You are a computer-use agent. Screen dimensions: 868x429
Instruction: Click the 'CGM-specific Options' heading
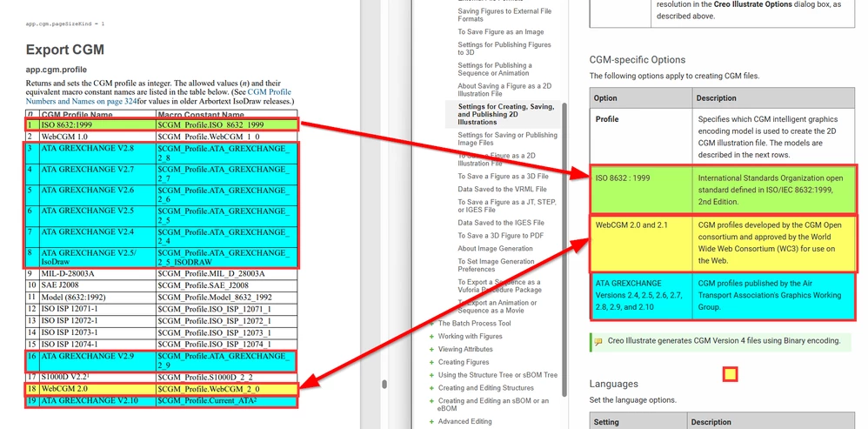(x=638, y=60)
